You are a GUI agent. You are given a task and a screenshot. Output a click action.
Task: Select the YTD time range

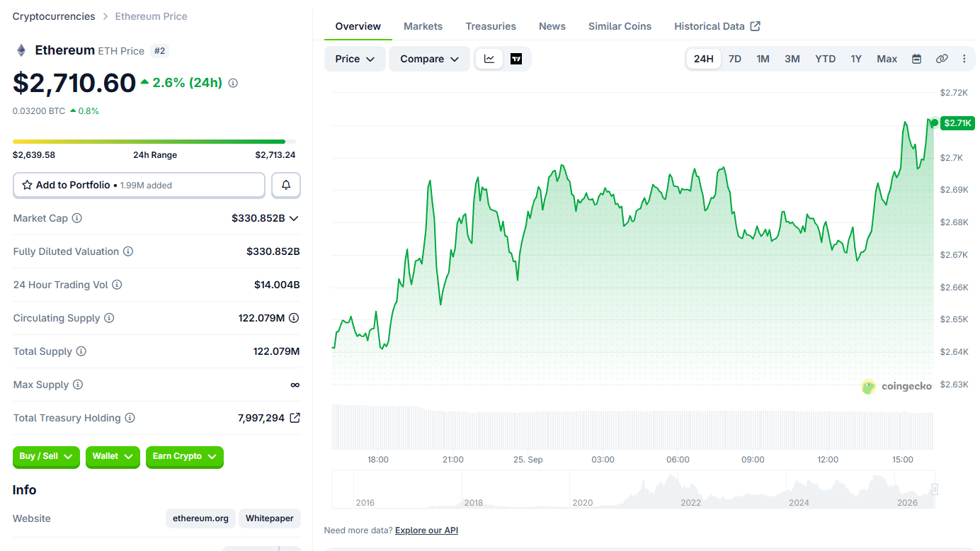(826, 59)
